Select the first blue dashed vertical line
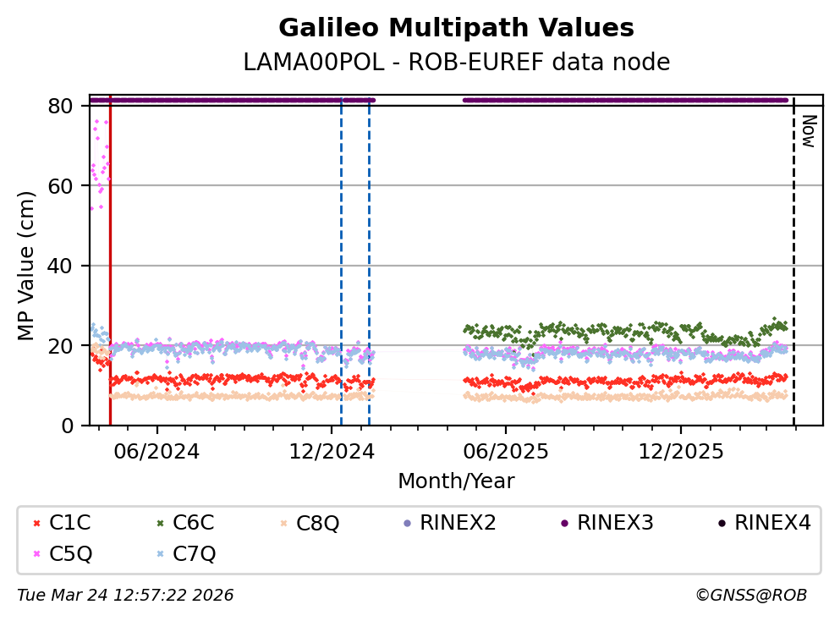Image resolution: width=840 pixels, height=621 pixels. [x=341, y=254]
